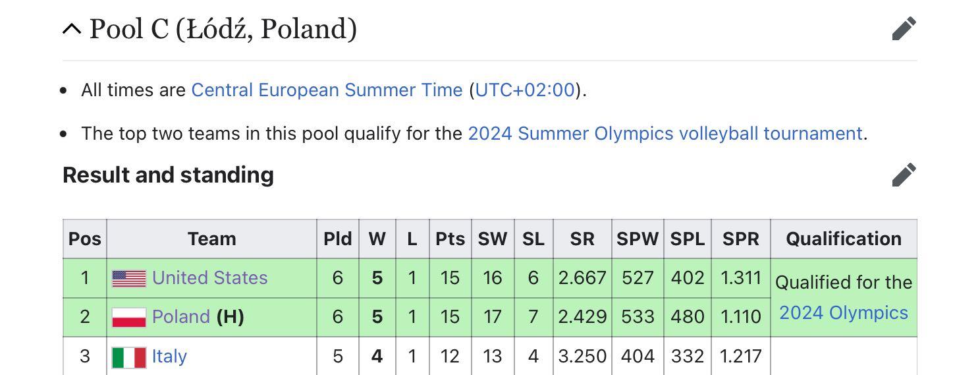Click the Pool C (Łódź, Poland) heading
Image resolution: width=980 pixels, height=375 pixels.
[223, 29]
